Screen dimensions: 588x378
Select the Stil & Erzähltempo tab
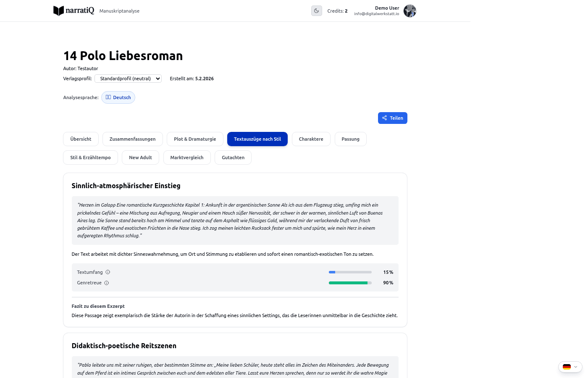point(90,157)
